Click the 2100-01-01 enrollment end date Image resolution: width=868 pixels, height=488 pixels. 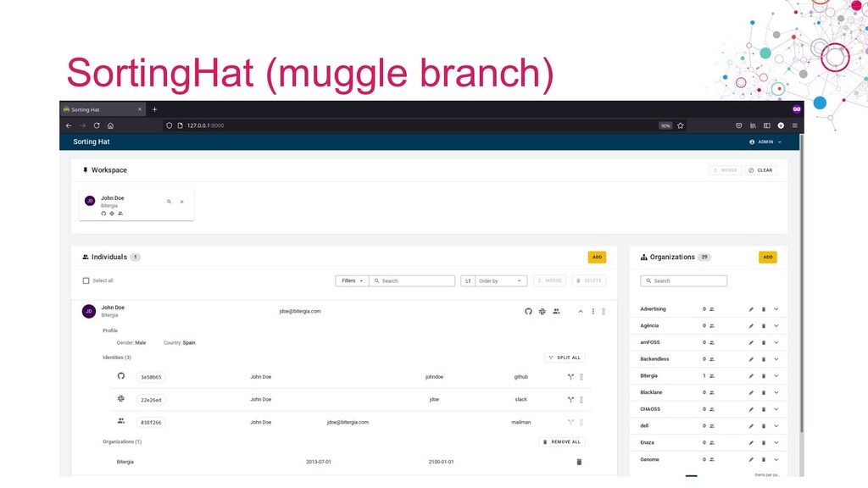[x=441, y=462]
